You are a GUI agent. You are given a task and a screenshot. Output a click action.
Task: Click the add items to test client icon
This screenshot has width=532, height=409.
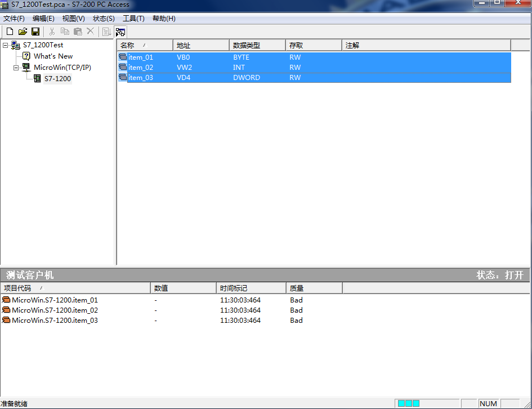point(106,32)
